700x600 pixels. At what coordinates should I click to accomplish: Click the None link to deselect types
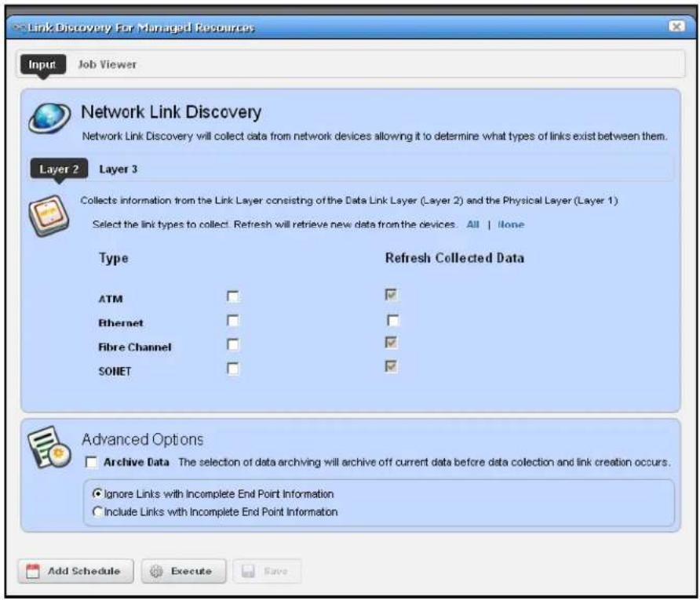(511, 224)
